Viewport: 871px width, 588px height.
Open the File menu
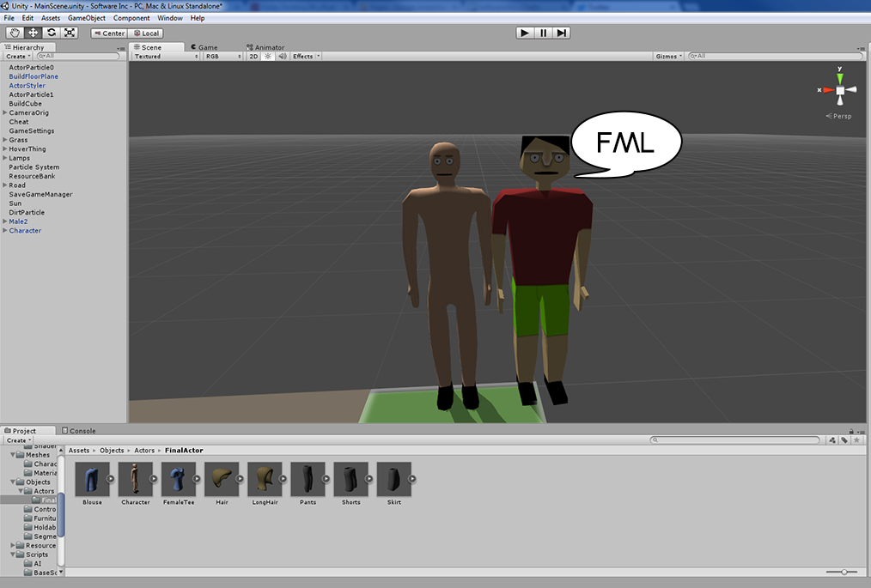coord(9,18)
